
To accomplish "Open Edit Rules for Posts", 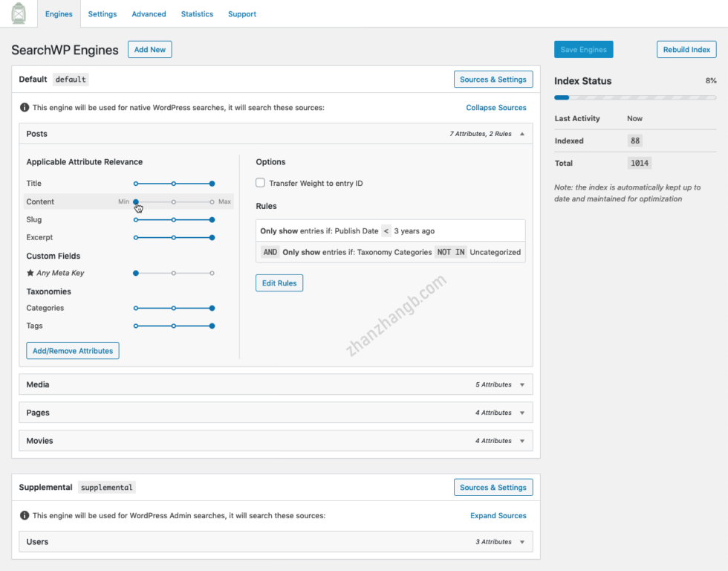I will point(279,283).
